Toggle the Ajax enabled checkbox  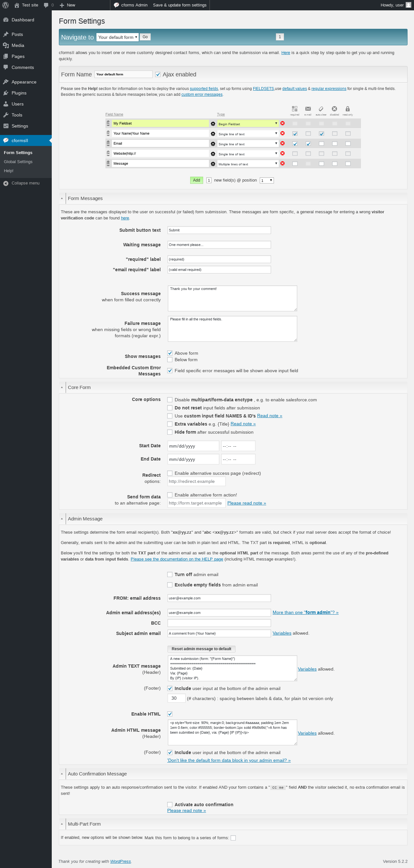tap(158, 74)
